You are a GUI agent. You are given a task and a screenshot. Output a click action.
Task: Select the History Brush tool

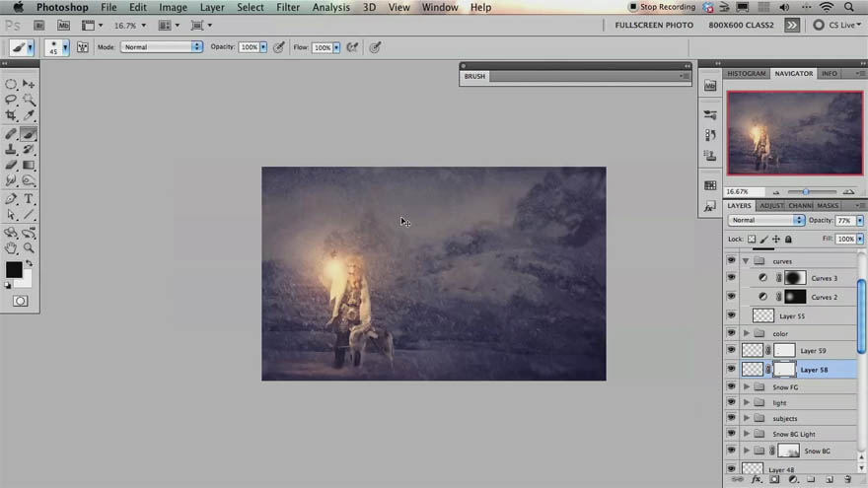pos(29,150)
